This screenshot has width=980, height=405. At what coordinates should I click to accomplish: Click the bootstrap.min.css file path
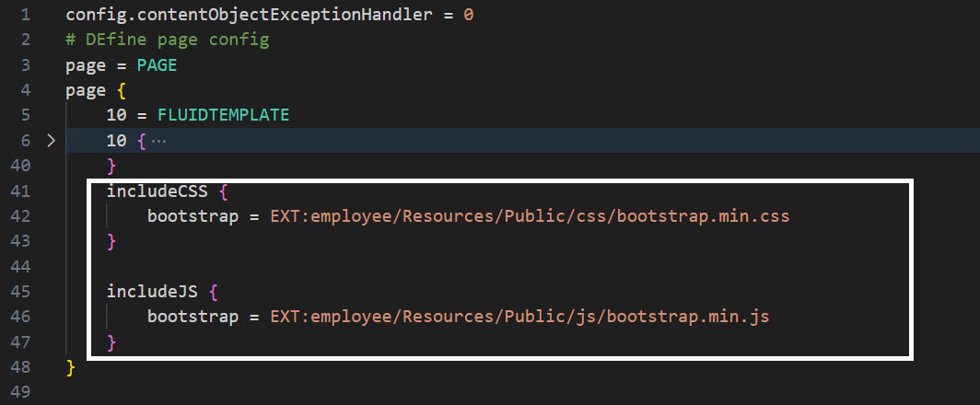click(x=530, y=216)
